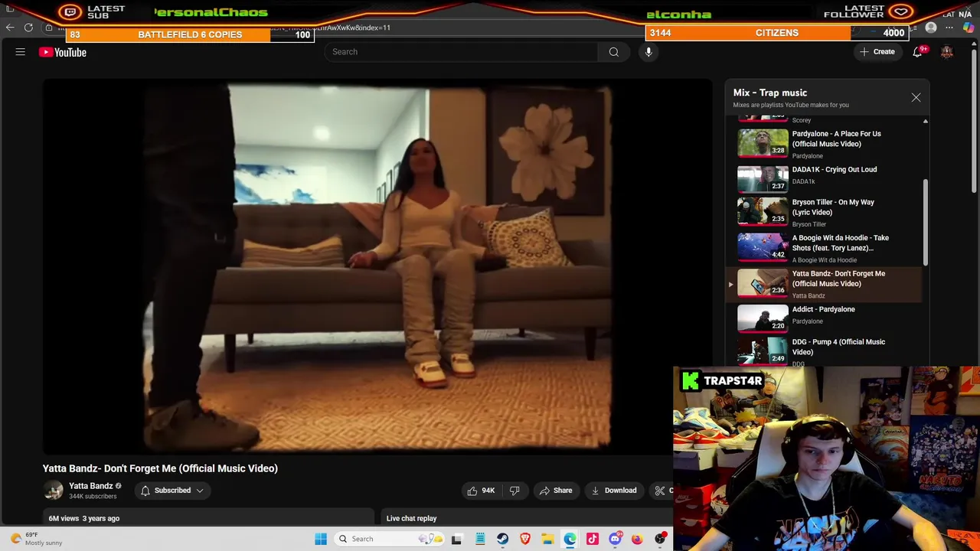Click the '344K subscribers' text
980x551 pixels.
(x=93, y=497)
